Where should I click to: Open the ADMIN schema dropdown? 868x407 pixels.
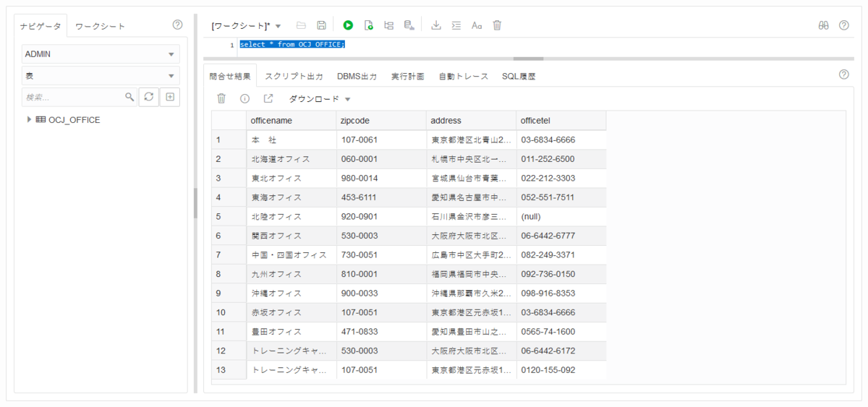101,54
